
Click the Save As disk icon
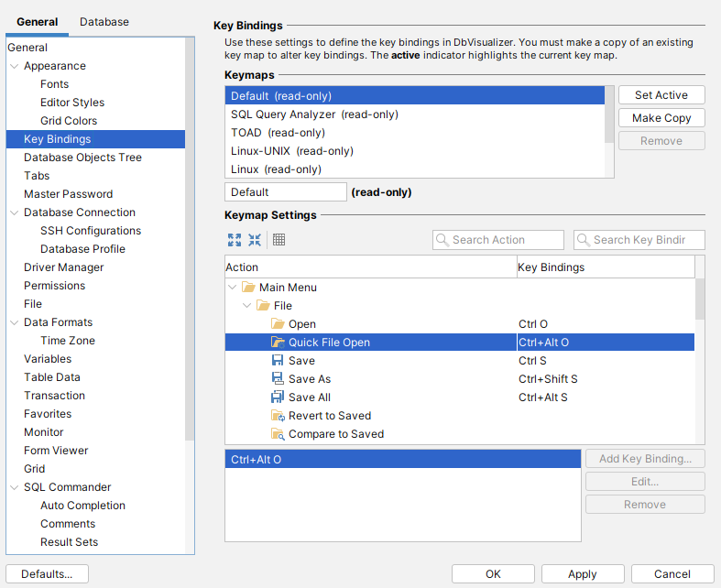[x=278, y=379]
